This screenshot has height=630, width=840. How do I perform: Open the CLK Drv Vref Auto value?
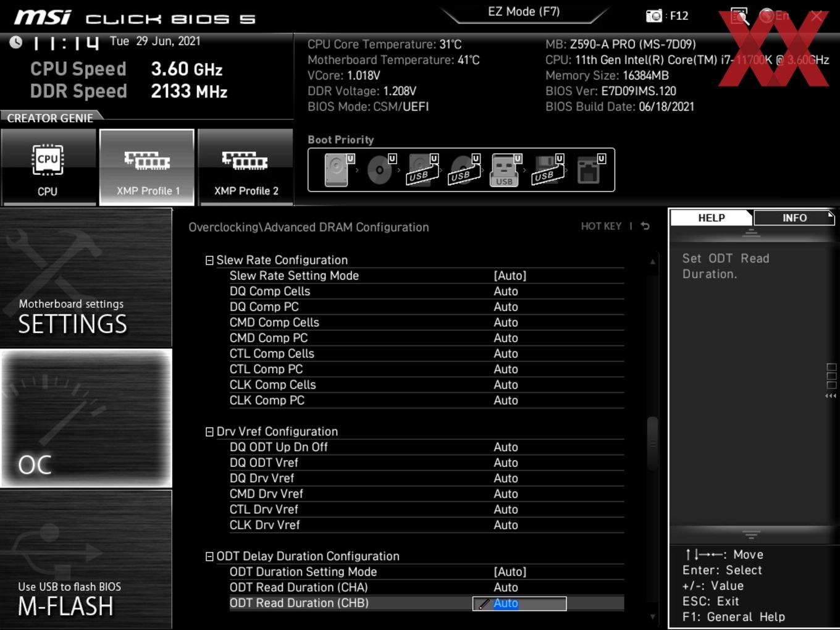(506, 525)
